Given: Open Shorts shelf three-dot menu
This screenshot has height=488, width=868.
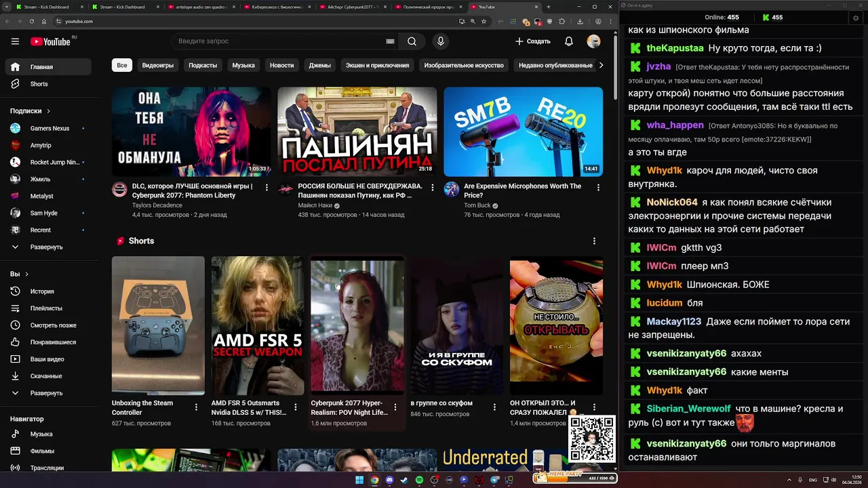Looking at the screenshot, I should [x=595, y=241].
